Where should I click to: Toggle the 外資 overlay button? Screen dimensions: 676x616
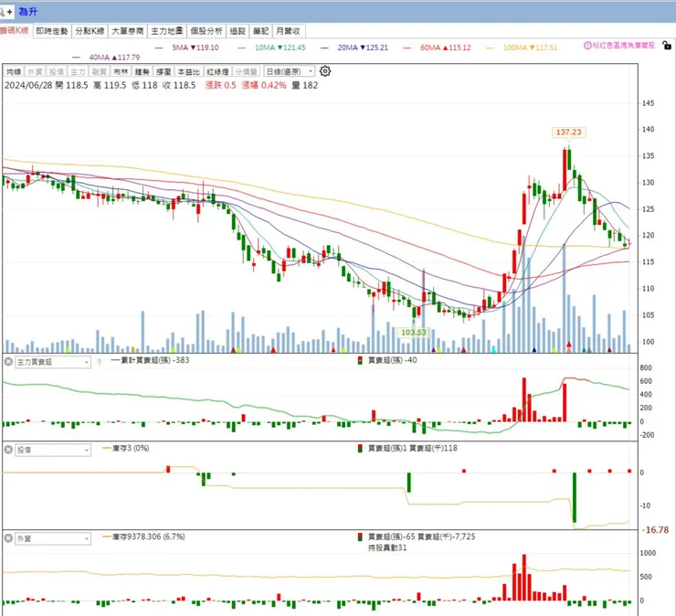35,71
